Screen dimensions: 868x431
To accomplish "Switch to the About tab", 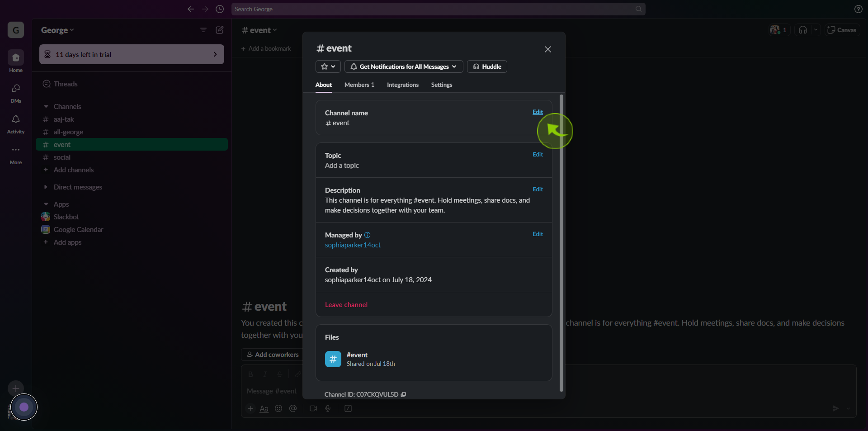I will pyautogui.click(x=324, y=85).
